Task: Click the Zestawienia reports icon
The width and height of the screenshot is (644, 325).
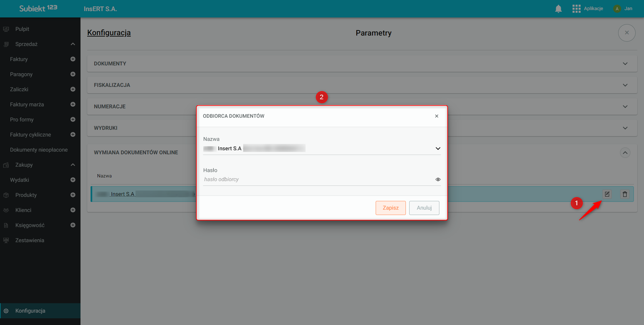Action: coord(6,240)
